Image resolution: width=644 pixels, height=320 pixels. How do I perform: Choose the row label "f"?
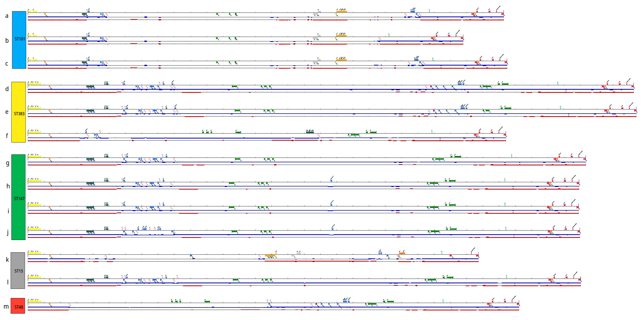[x=7, y=136]
